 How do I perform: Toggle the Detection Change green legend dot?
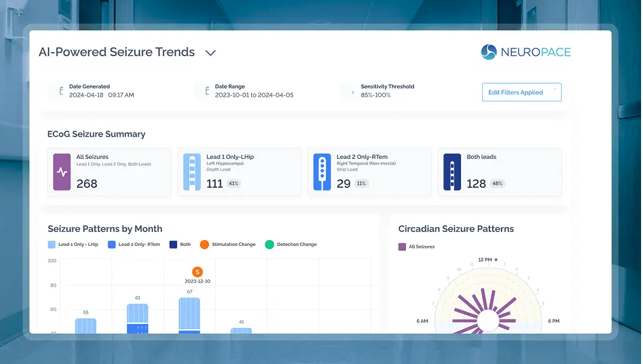click(269, 245)
